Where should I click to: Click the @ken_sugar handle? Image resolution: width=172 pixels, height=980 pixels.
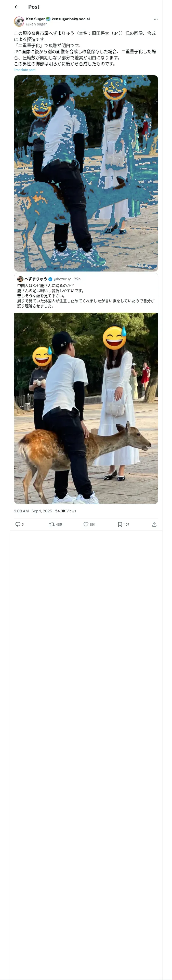coord(36,24)
